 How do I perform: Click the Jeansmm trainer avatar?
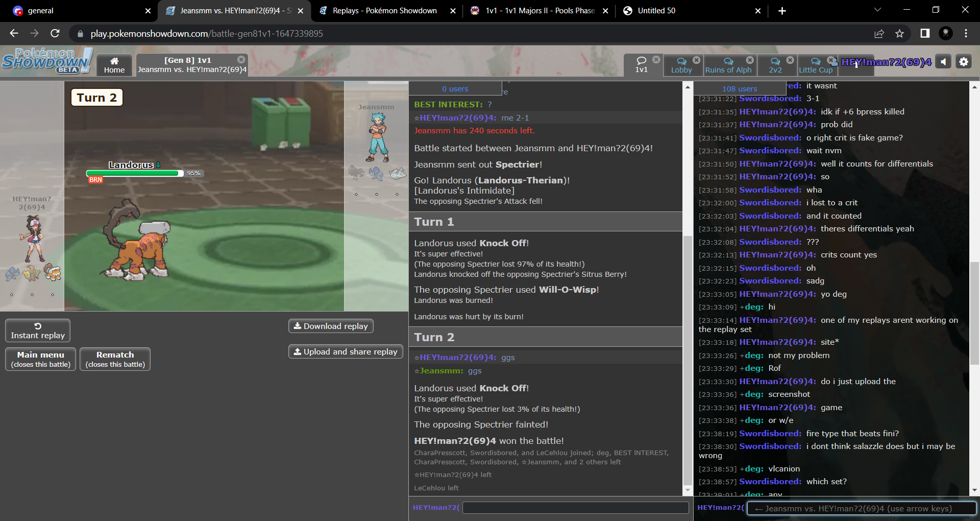pyautogui.click(x=378, y=137)
